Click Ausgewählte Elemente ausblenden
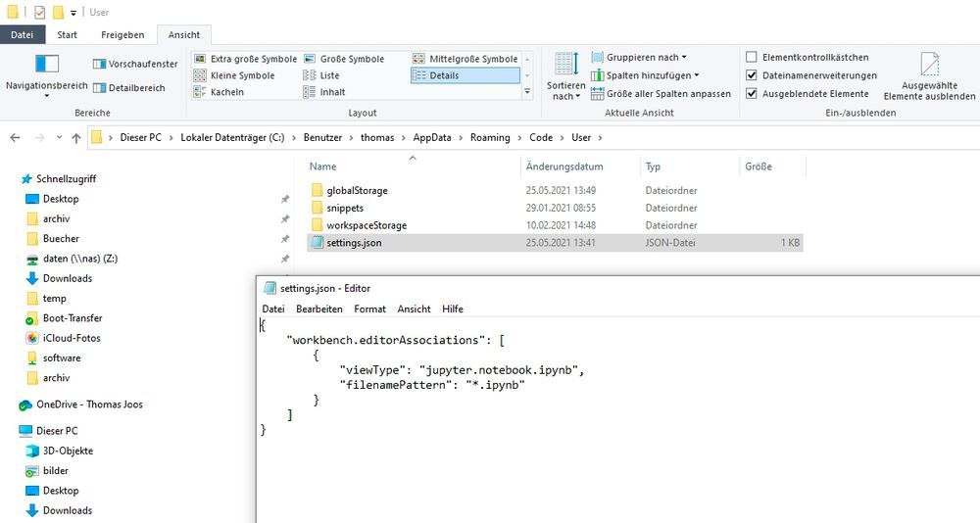Image resolution: width=980 pixels, height=523 pixels. 929,75
